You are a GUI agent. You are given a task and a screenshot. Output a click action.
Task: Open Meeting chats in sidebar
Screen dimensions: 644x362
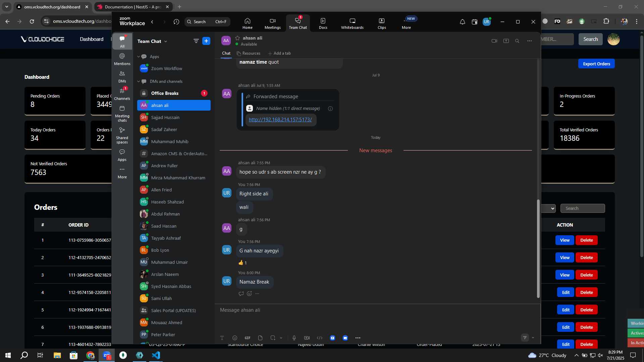point(122,114)
